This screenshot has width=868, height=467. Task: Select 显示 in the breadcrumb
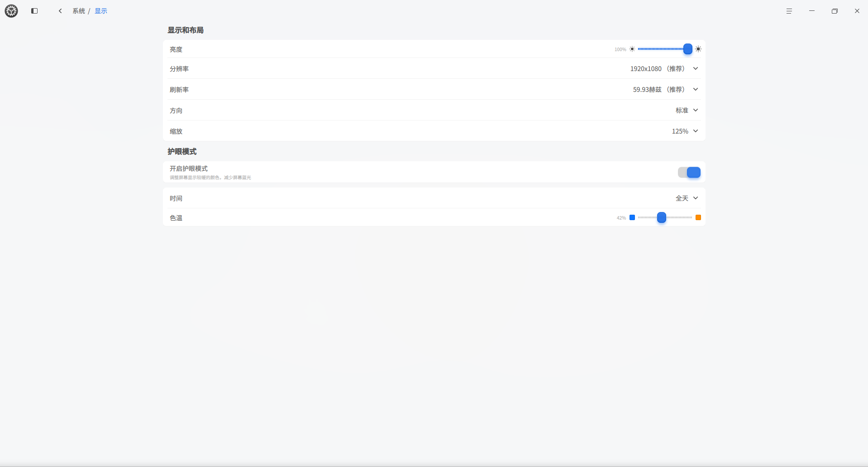pyautogui.click(x=100, y=10)
